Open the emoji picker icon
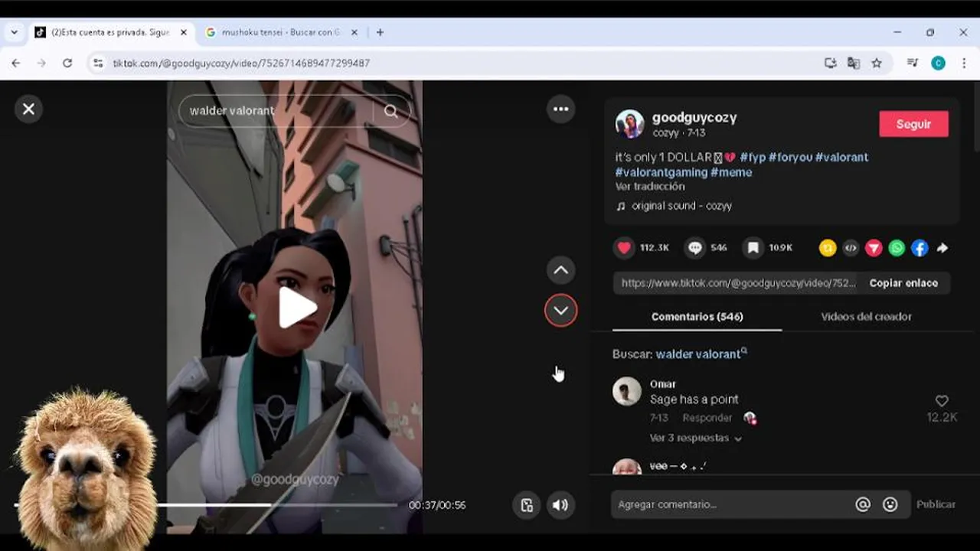 click(x=890, y=505)
